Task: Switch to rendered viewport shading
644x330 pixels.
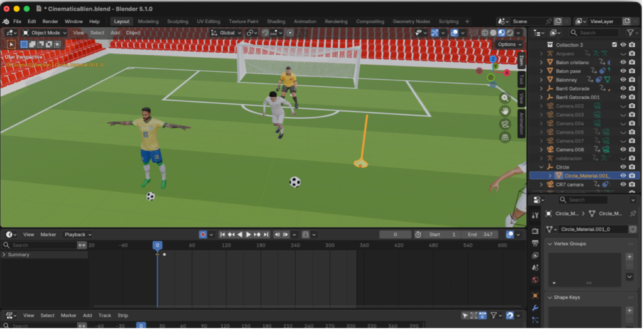Action: tap(510, 33)
